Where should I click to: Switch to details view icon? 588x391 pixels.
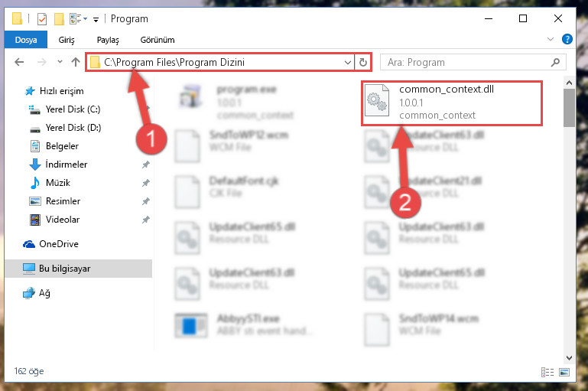point(547,372)
